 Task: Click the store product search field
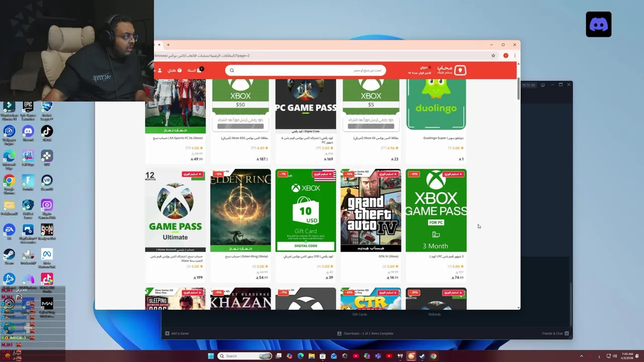[306, 70]
